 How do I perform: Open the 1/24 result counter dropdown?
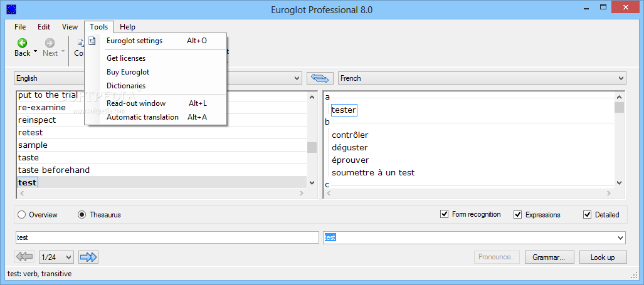click(x=56, y=257)
